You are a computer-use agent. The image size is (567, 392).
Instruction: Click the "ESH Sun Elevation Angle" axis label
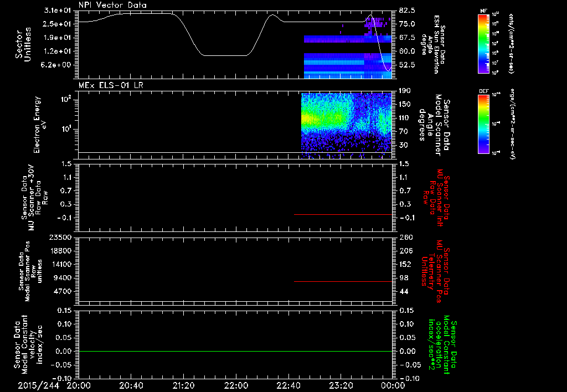434,44
